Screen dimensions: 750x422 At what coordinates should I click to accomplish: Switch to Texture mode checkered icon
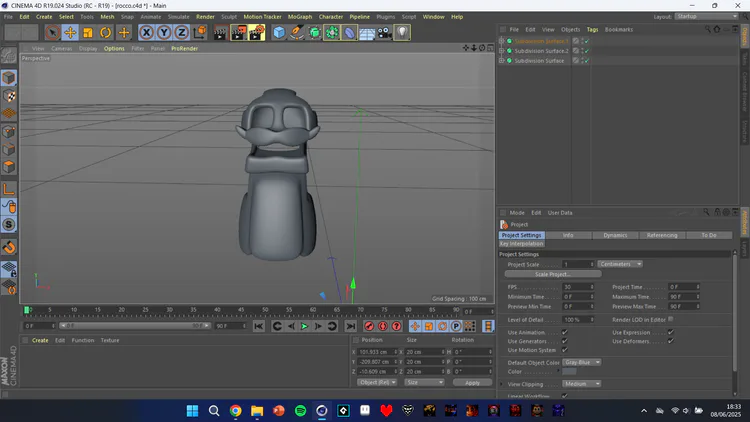tap(9, 96)
